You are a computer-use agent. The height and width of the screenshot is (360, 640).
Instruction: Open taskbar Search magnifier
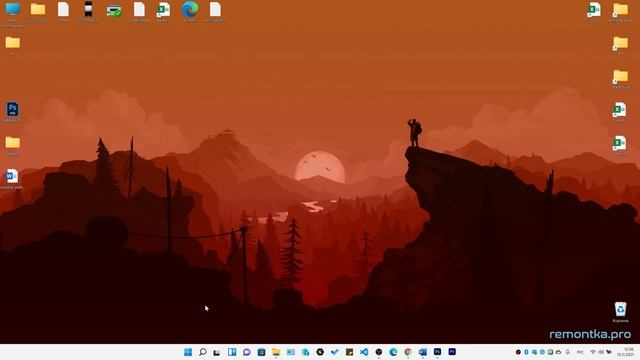click(x=202, y=352)
